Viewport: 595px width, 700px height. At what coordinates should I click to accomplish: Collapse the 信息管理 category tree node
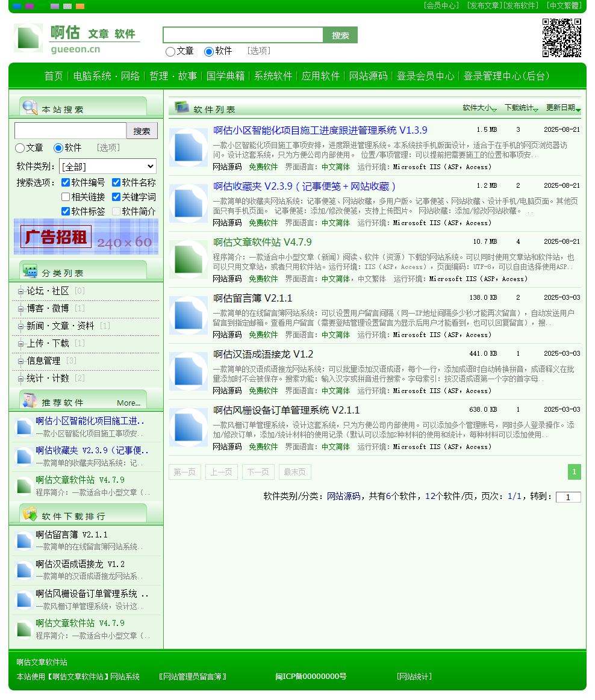[x=21, y=361]
